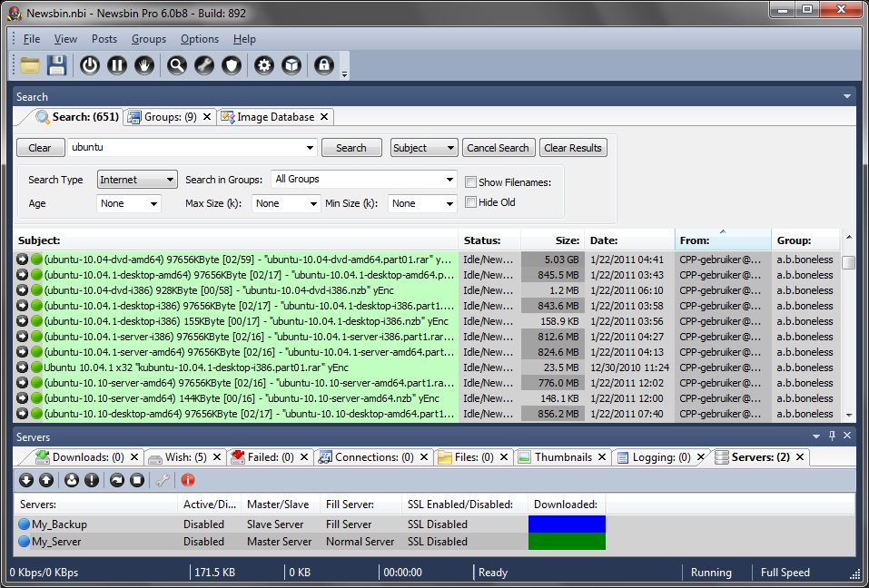The width and height of the screenshot is (869, 588).
Task: Open the Groups menu
Action: (x=148, y=39)
